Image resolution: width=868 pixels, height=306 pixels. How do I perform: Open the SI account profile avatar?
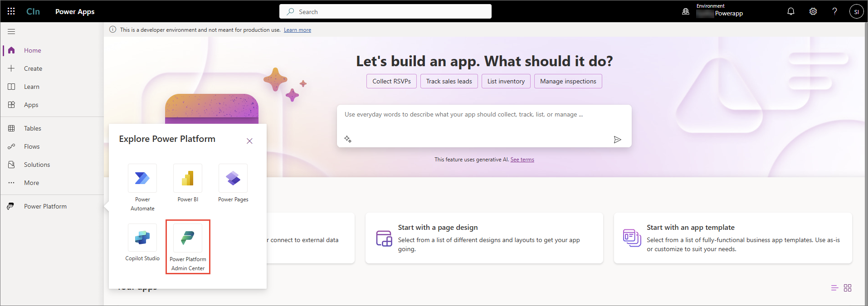[x=856, y=12]
